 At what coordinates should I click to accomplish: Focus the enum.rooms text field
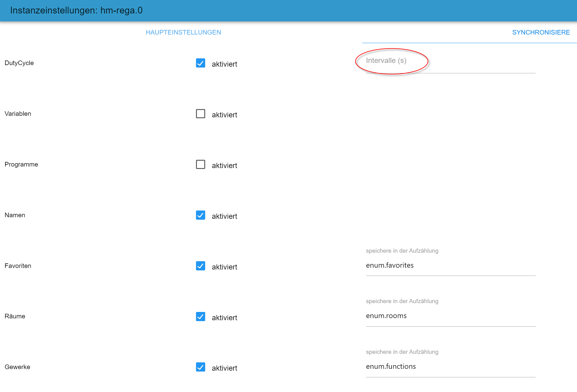coord(450,316)
